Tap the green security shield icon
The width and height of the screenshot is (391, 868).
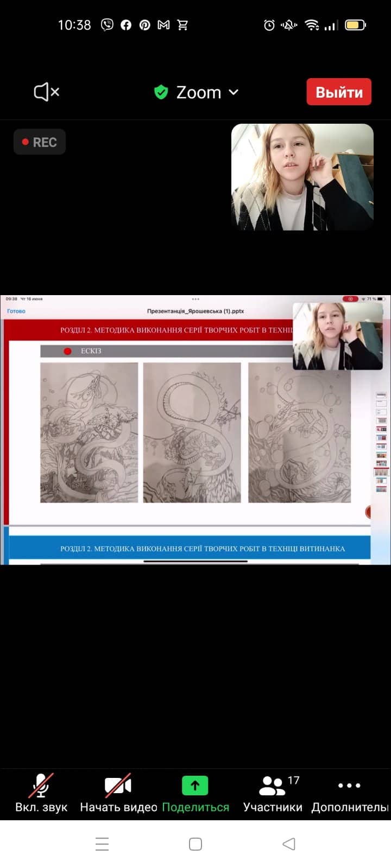(x=161, y=92)
